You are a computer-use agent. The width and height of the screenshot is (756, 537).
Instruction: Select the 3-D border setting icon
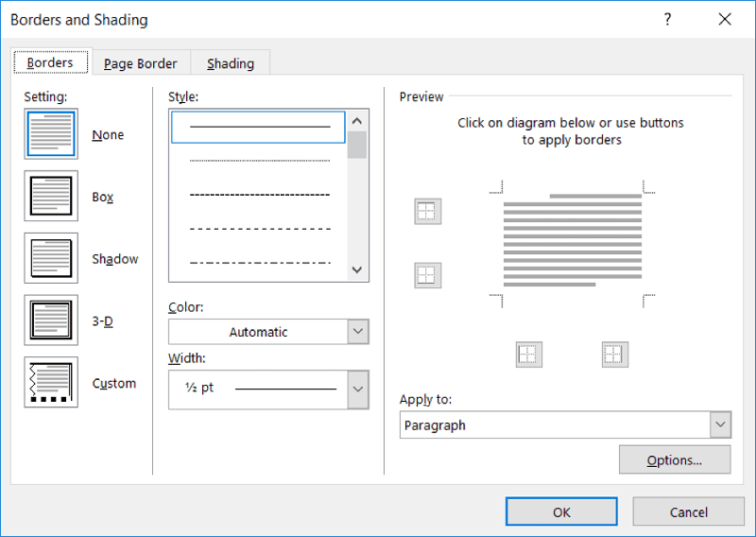[x=51, y=320]
